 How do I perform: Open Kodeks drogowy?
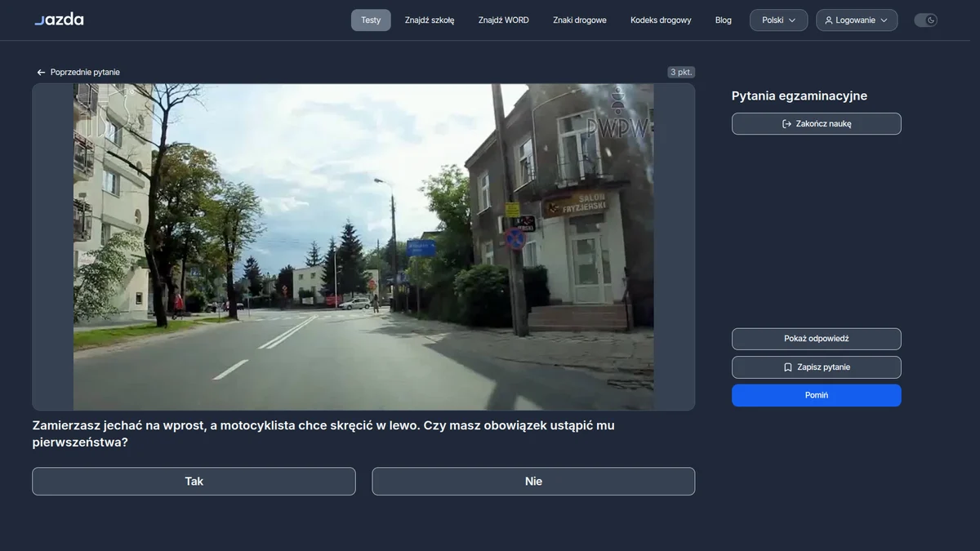[x=661, y=20]
